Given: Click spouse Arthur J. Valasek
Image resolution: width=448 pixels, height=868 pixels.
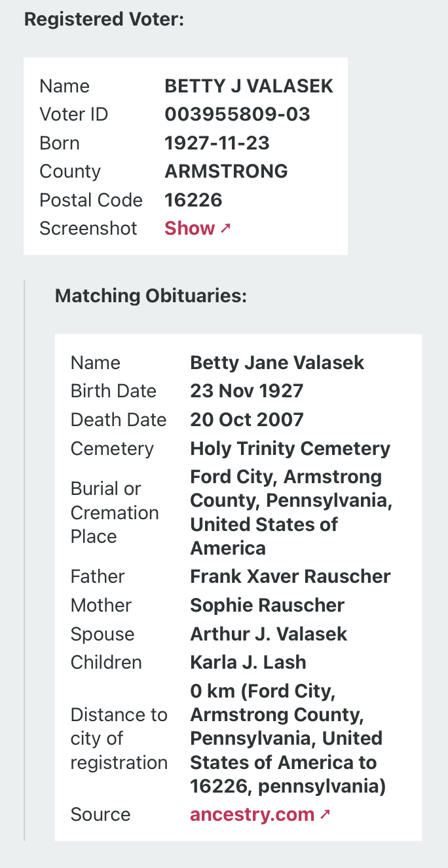Looking at the screenshot, I should tap(269, 634).
